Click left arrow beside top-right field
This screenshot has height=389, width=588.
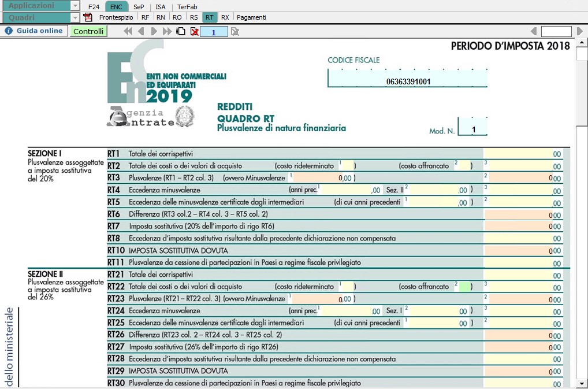[x=534, y=31]
